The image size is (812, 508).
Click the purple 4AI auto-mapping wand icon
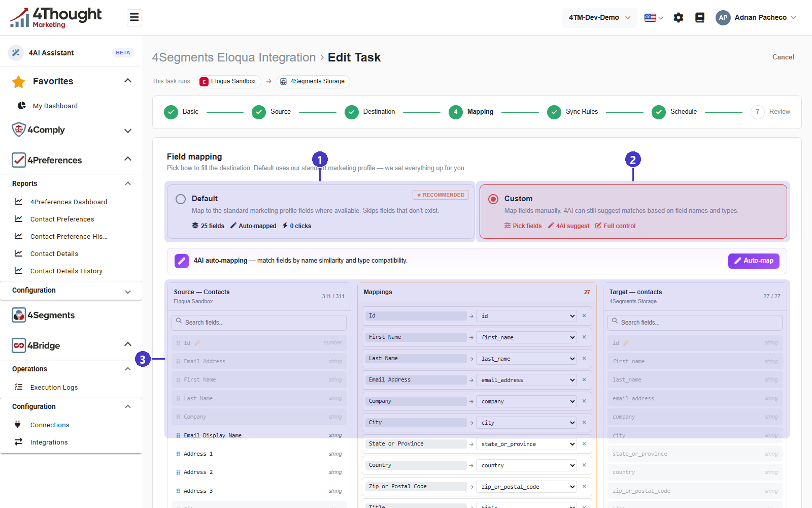[x=182, y=261]
